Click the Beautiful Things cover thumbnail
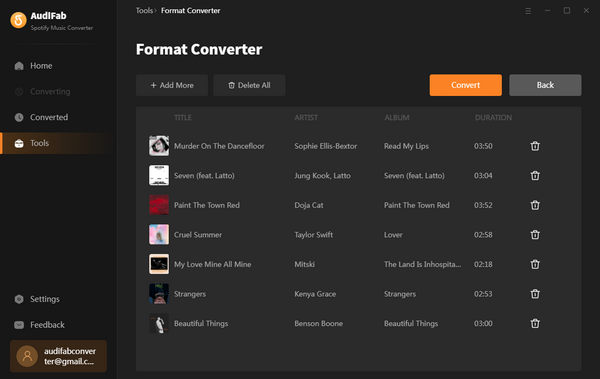Screen dimensions: 600x379 [159, 323]
